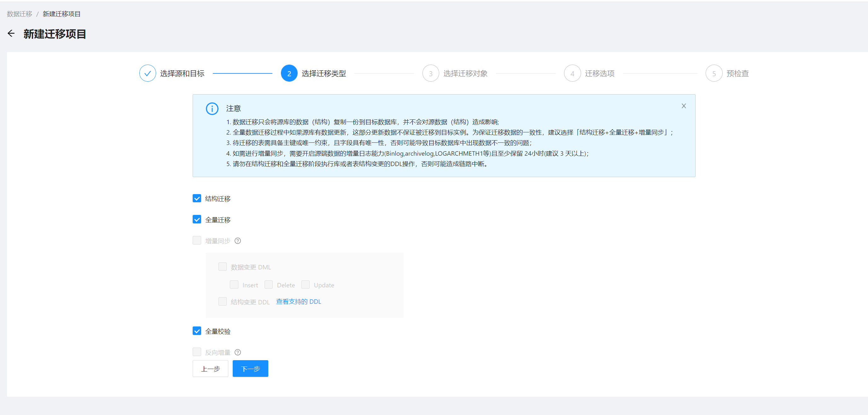Click the back arrow beside 新建迁移项目
The image size is (868, 415).
[x=11, y=33]
